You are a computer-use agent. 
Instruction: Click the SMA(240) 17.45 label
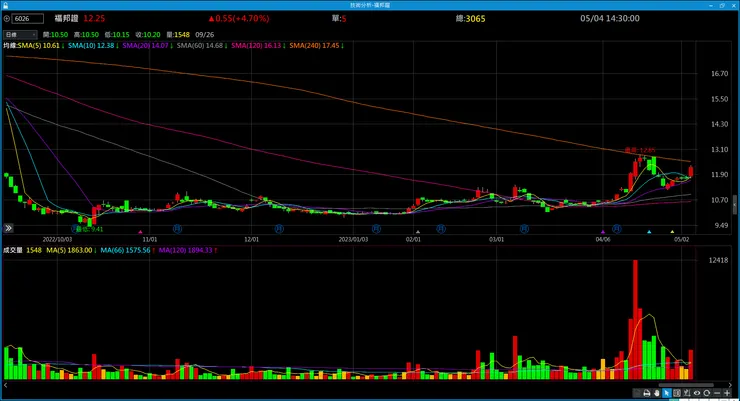pyautogui.click(x=316, y=46)
